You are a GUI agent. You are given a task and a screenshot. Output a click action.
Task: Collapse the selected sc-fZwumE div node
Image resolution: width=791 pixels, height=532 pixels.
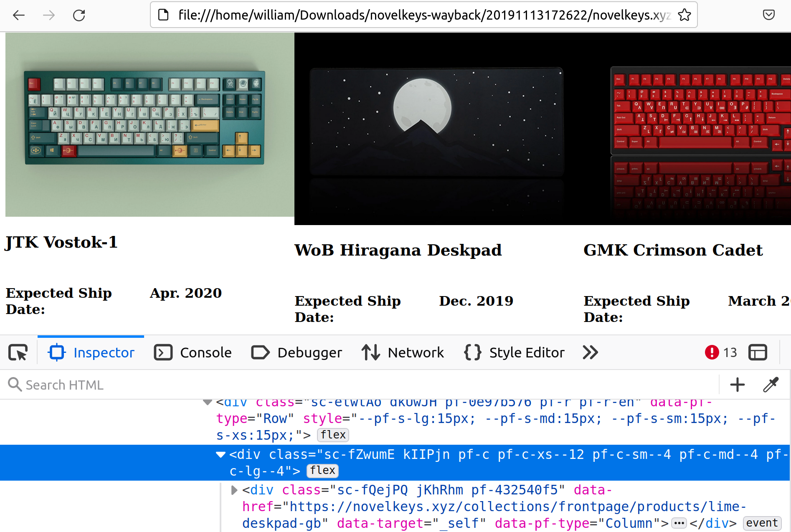(221, 455)
